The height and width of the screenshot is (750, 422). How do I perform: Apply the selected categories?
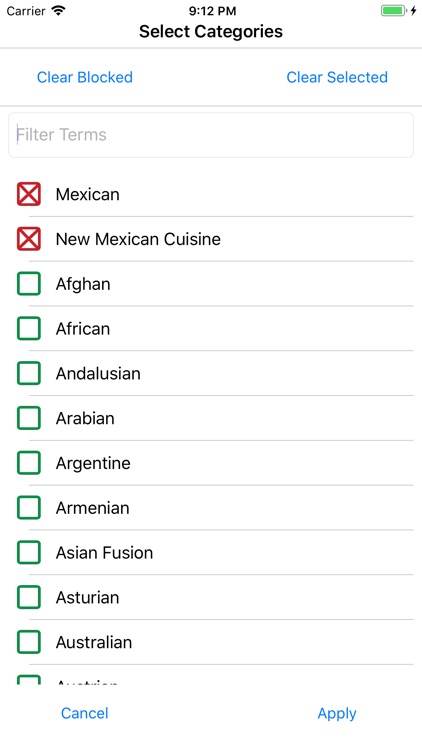click(x=337, y=714)
